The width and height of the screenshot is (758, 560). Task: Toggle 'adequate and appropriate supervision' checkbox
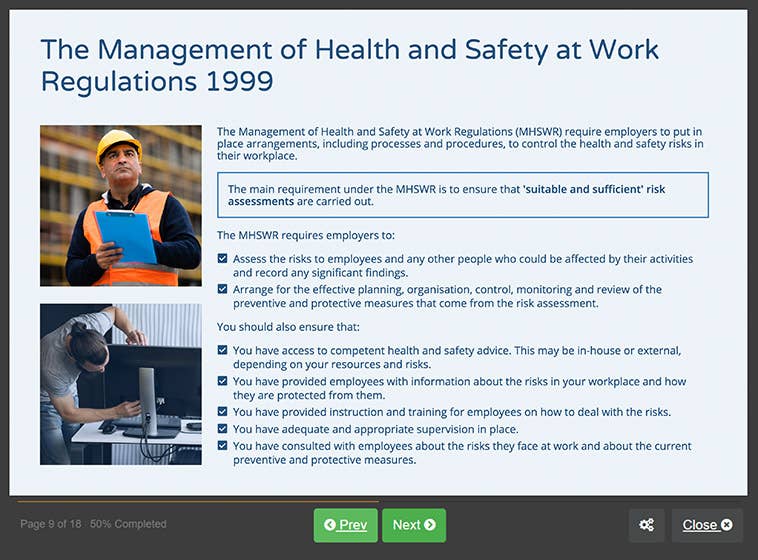point(223,428)
